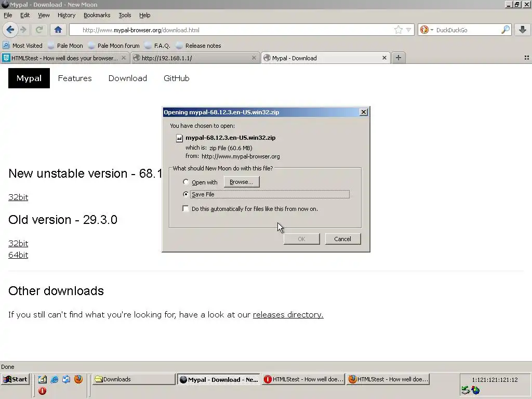This screenshot has height=399, width=532.
Task: Go back with the Back arrow button
Action: (x=10, y=30)
